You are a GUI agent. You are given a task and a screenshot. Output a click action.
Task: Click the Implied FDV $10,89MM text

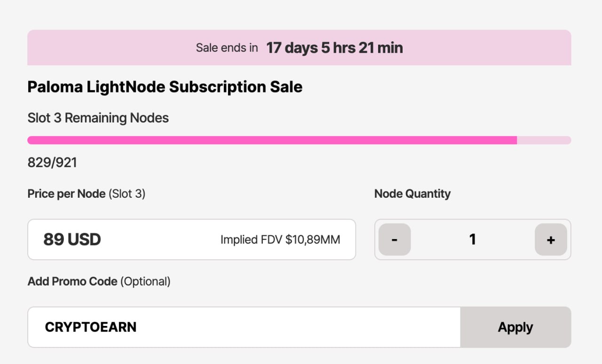point(280,240)
